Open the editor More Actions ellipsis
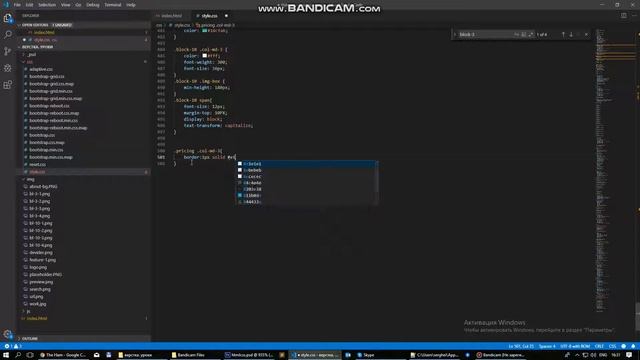Screen dimensions: 640x360 click(634, 16)
